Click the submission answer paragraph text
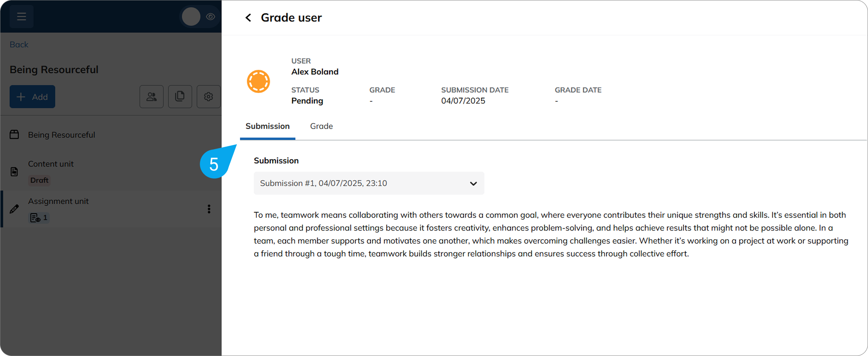868x356 pixels. click(551, 234)
